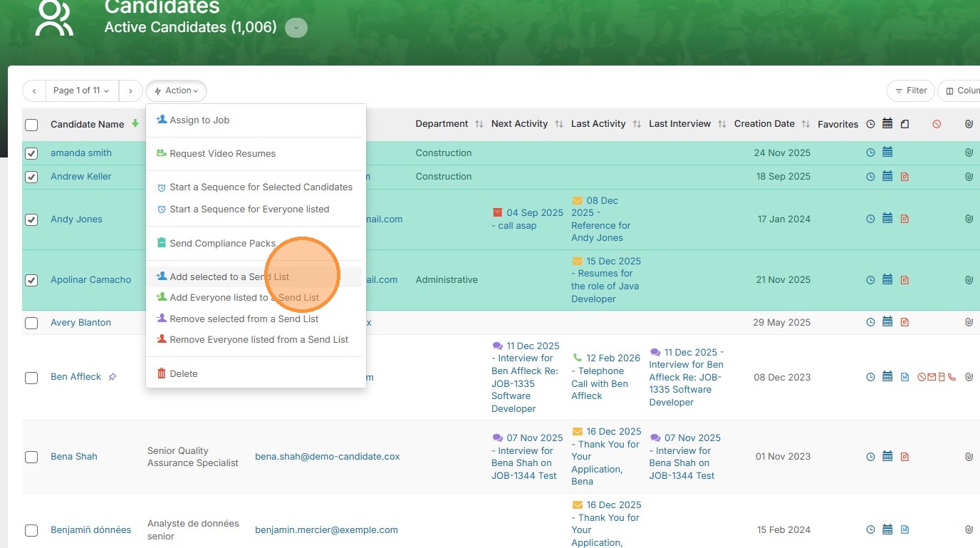
Task: Click the pin icon beside Ben Affleck
Action: [x=112, y=377]
